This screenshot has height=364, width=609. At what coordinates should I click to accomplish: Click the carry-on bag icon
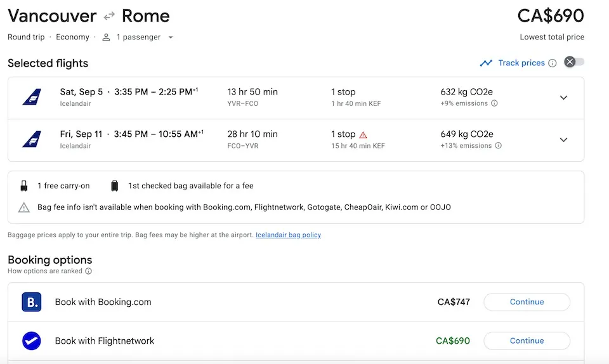(x=24, y=186)
